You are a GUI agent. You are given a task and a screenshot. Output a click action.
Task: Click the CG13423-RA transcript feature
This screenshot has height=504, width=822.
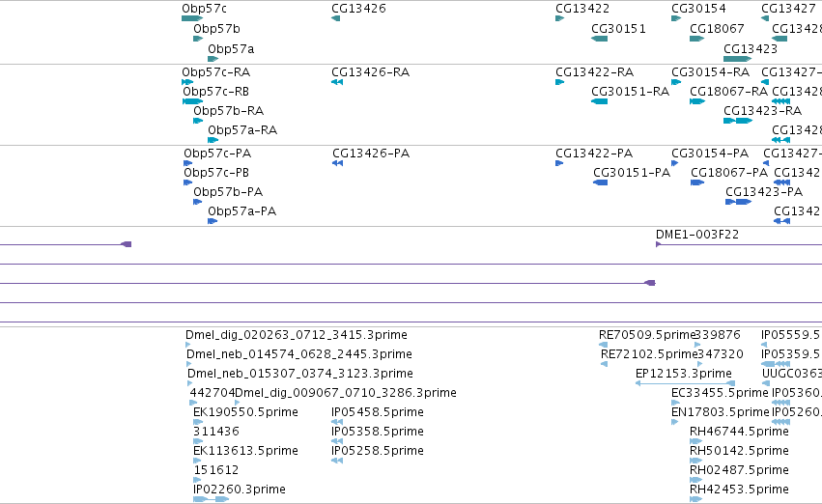coord(738,121)
